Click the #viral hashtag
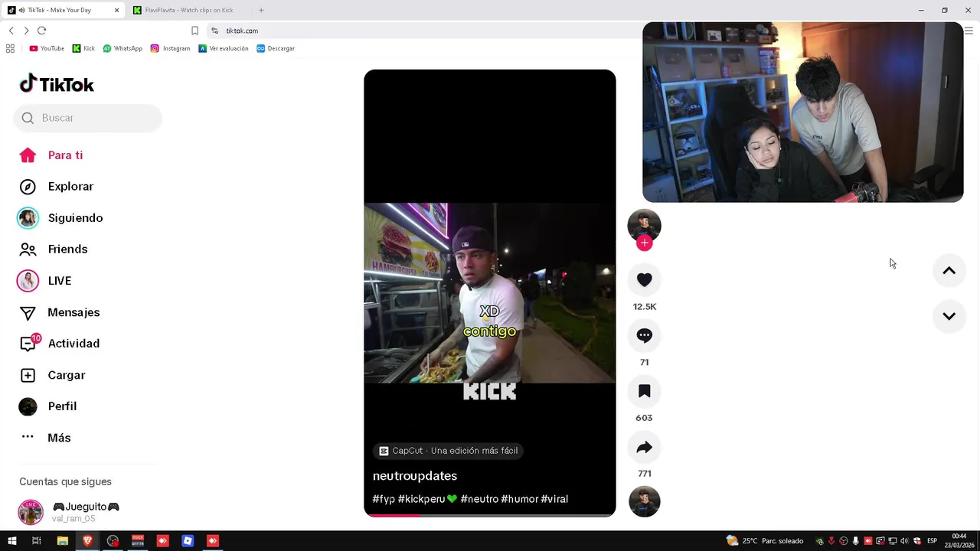Image resolution: width=980 pixels, height=551 pixels. pos(554,499)
